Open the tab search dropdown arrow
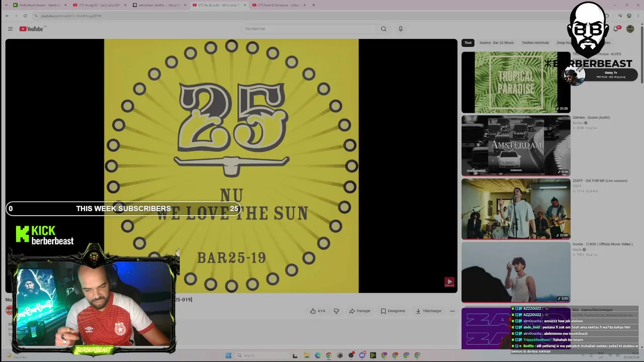Image resolution: width=644 pixels, height=362 pixels. click(x=6, y=5)
